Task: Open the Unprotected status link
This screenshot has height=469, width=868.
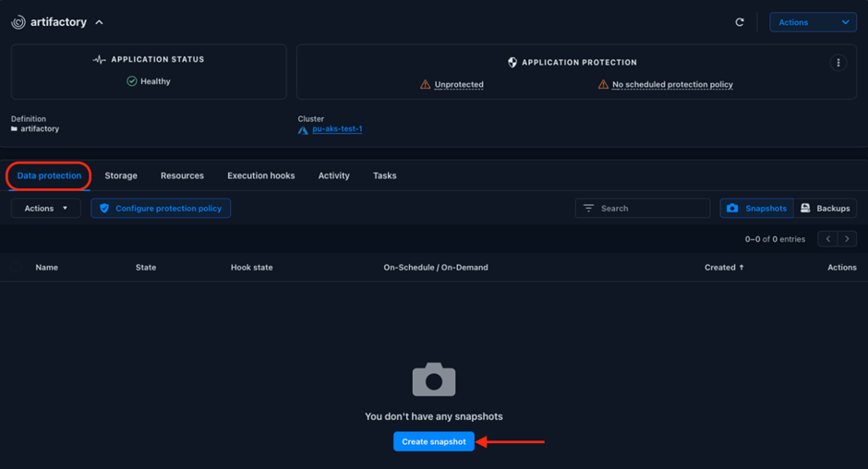Action: tap(459, 84)
